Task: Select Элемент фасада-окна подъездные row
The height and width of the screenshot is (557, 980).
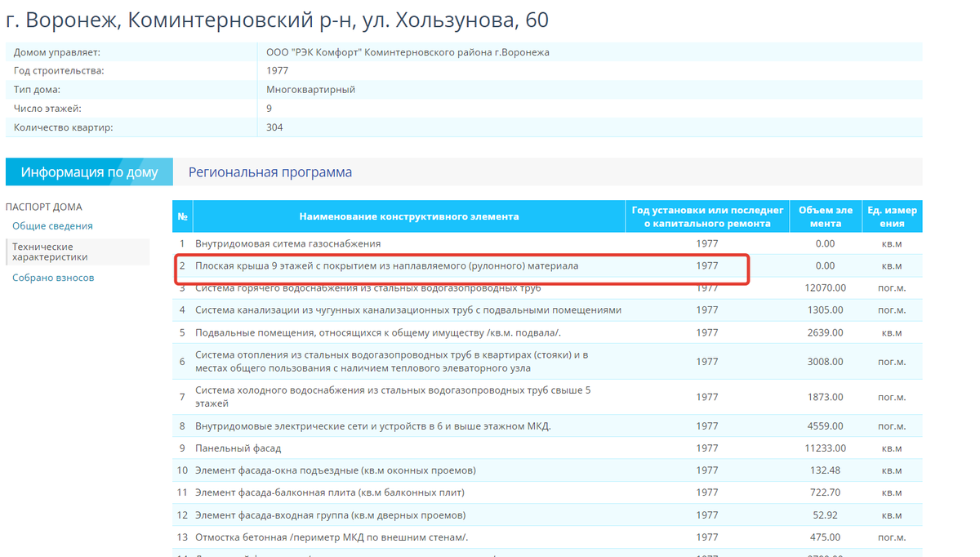Action: (548, 470)
